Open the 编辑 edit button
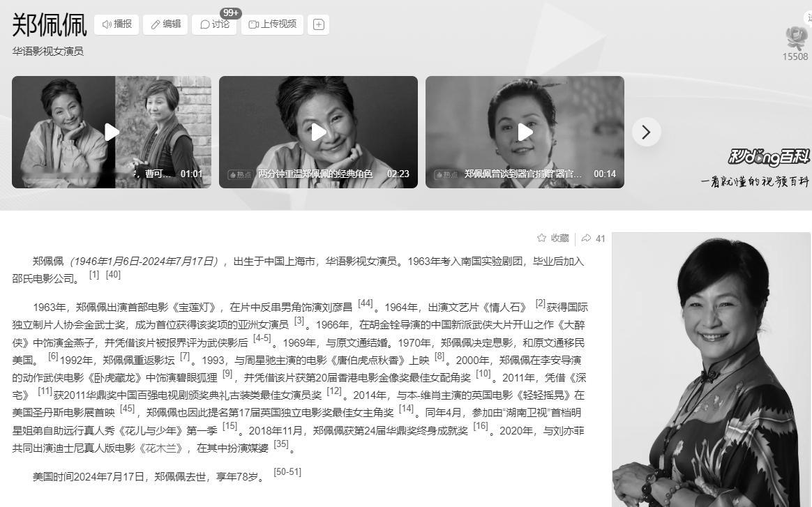 (x=166, y=24)
